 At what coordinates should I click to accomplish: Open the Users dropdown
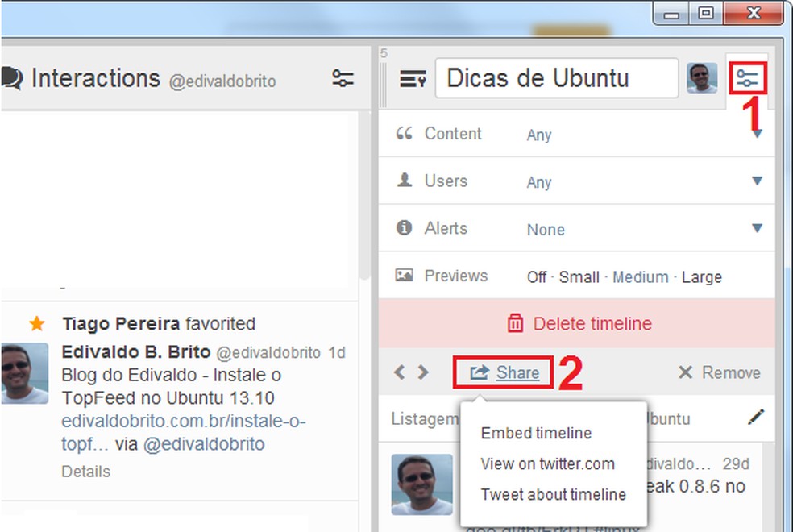tap(756, 181)
